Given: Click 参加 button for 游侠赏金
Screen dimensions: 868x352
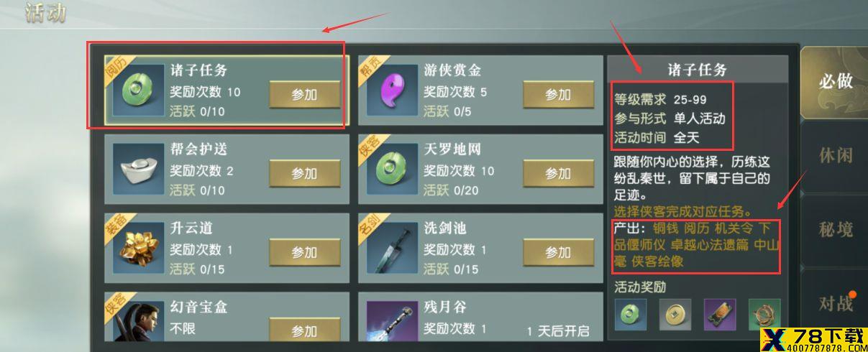Looking at the screenshot, I should 558,95.
